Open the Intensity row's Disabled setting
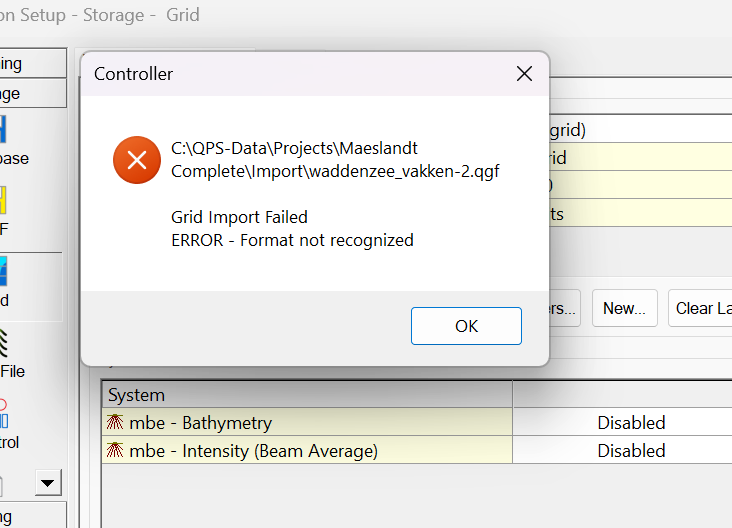 click(631, 451)
